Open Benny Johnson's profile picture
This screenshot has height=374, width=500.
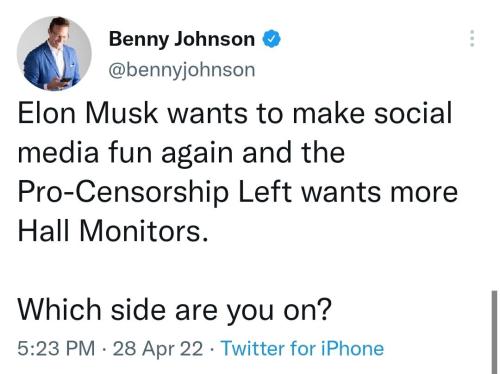point(54,53)
